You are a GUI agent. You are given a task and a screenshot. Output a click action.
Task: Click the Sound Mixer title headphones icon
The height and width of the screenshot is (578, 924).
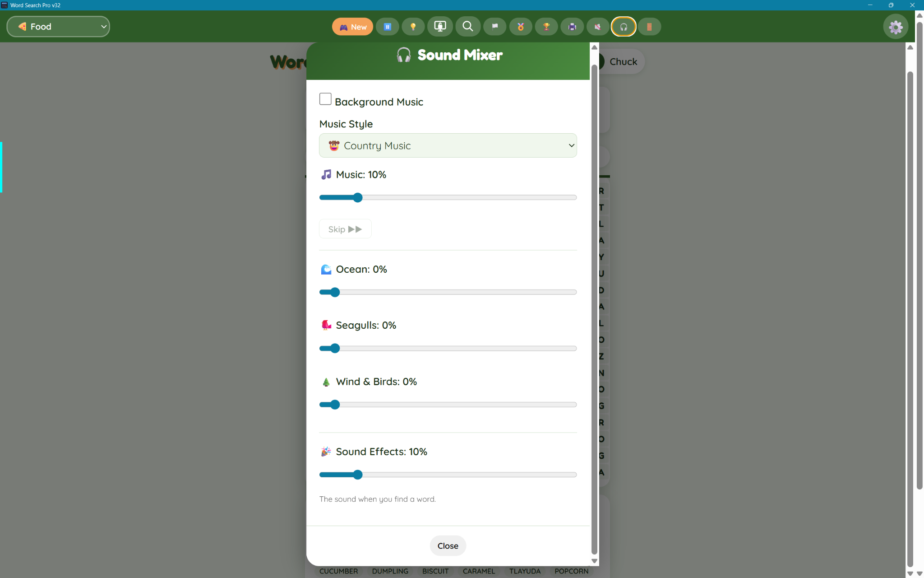(404, 55)
